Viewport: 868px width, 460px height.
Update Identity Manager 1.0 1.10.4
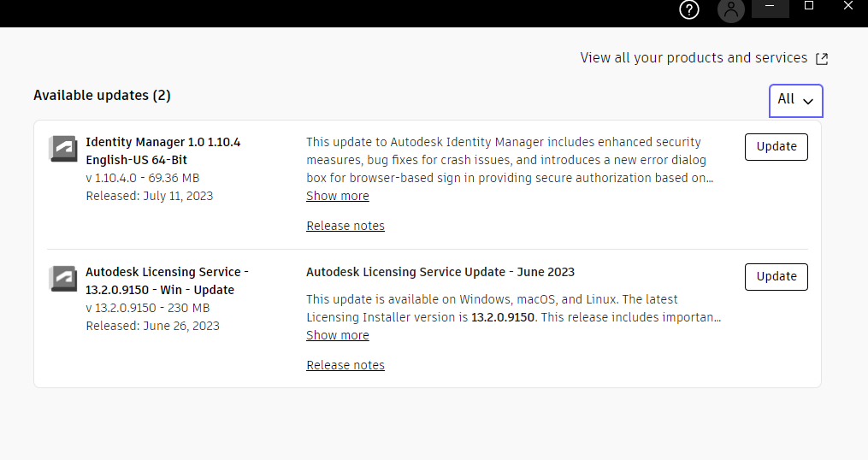click(x=776, y=146)
